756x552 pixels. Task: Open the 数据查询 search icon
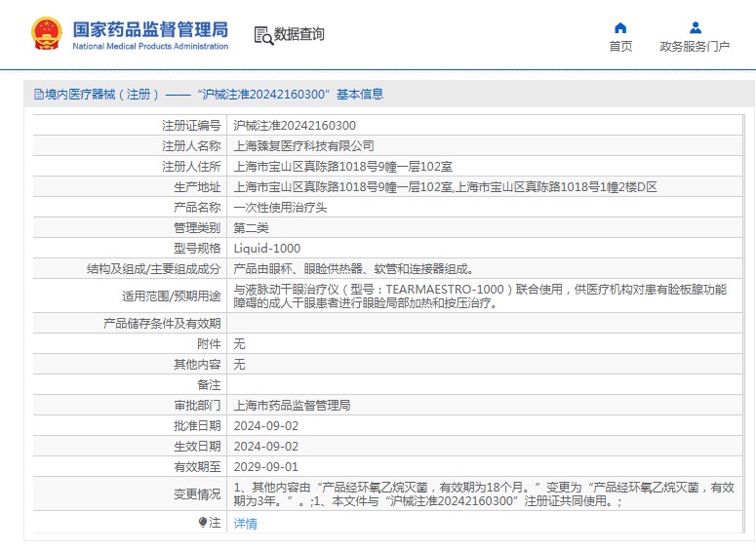tap(263, 36)
